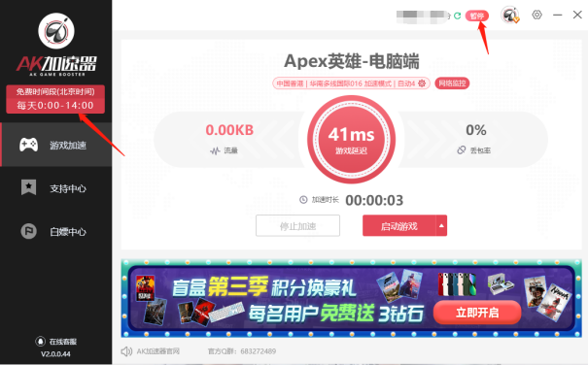Click the 官方Q群 683272489 text
588x365 pixels.
tap(242, 351)
